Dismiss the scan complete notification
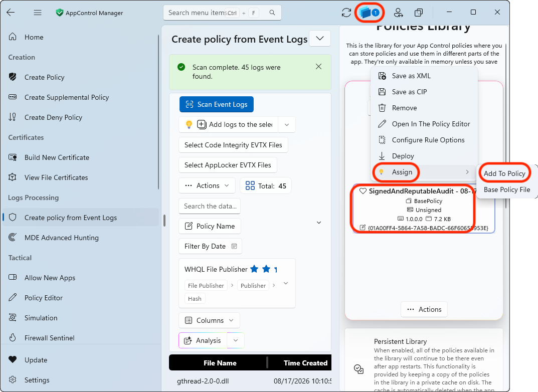The height and width of the screenshot is (392, 538). 318,67
